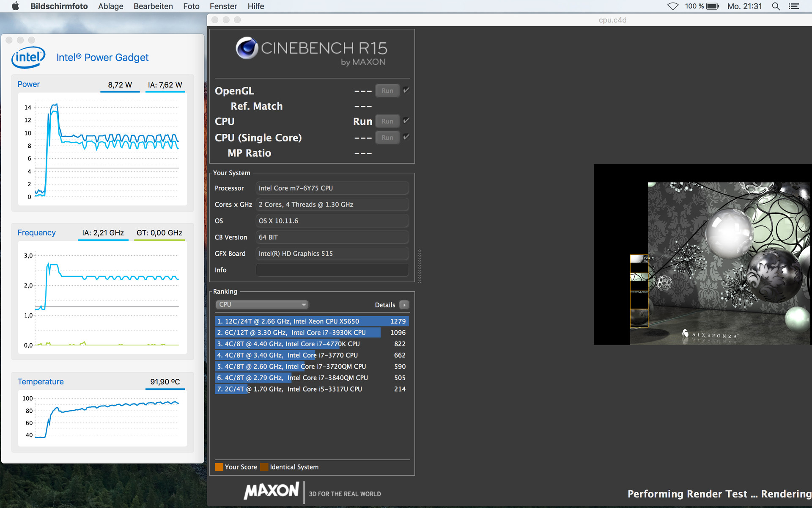Click Run button for CPU (Single Core)
Image resolution: width=812 pixels, height=508 pixels.
click(x=387, y=138)
